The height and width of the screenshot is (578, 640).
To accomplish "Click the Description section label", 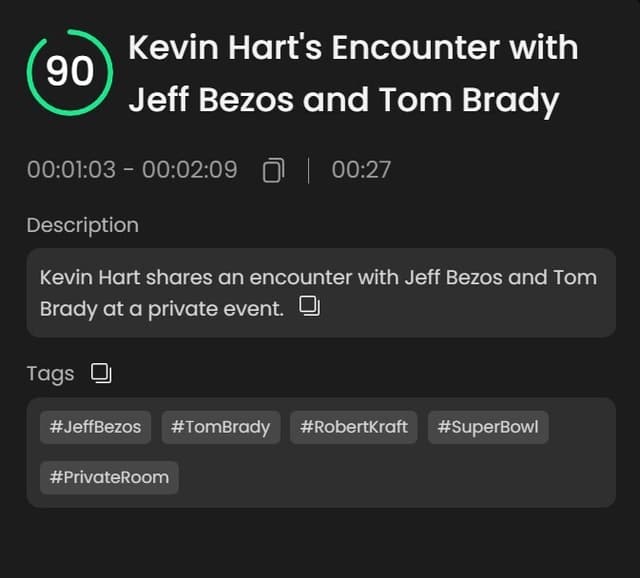I will [x=82, y=225].
